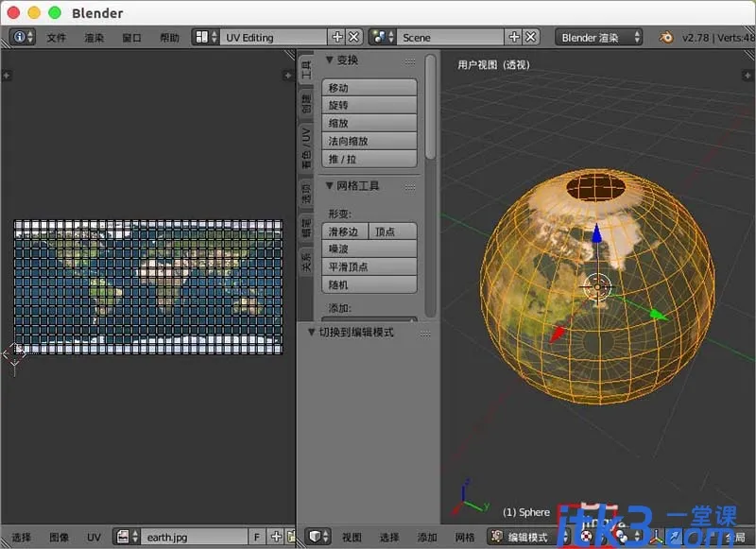Viewport: 756px width, 549px height.
Task: Open the 图像 menu in UV editor
Action: (59, 537)
